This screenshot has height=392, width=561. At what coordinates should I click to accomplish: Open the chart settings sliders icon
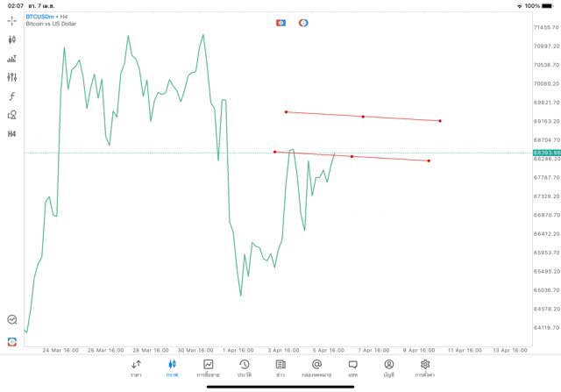click(12, 77)
